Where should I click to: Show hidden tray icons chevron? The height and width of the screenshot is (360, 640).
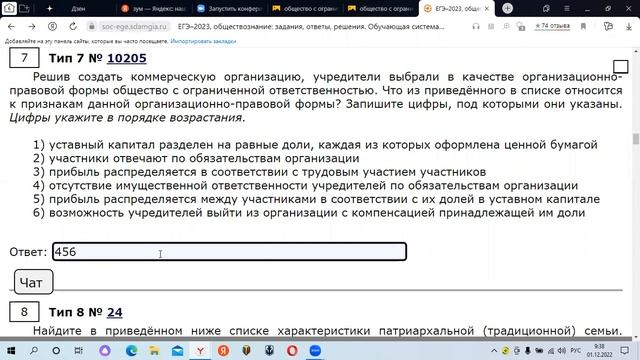pos(494,351)
